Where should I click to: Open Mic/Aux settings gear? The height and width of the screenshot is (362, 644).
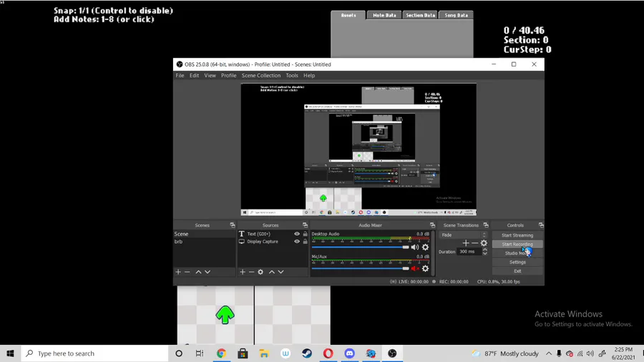426,268
